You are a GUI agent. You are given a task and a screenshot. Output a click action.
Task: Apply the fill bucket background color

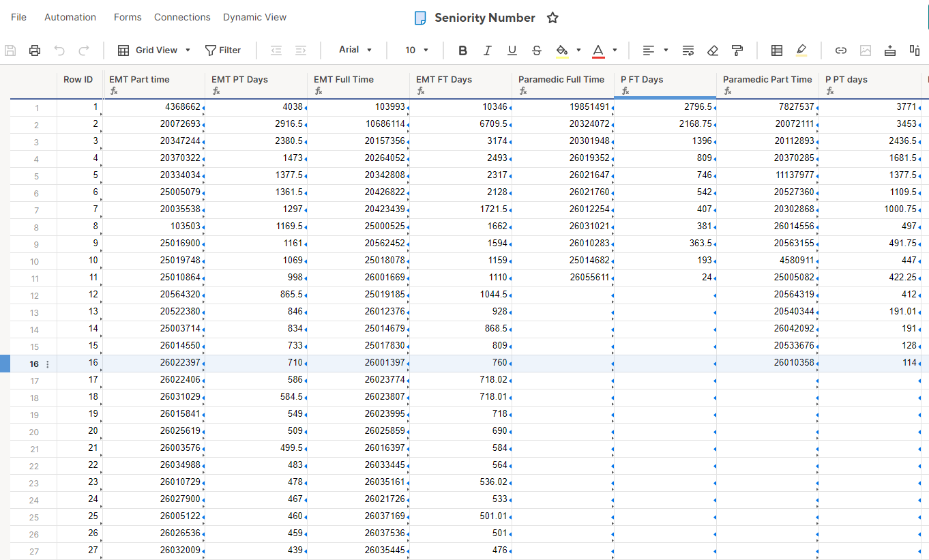click(562, 50)
